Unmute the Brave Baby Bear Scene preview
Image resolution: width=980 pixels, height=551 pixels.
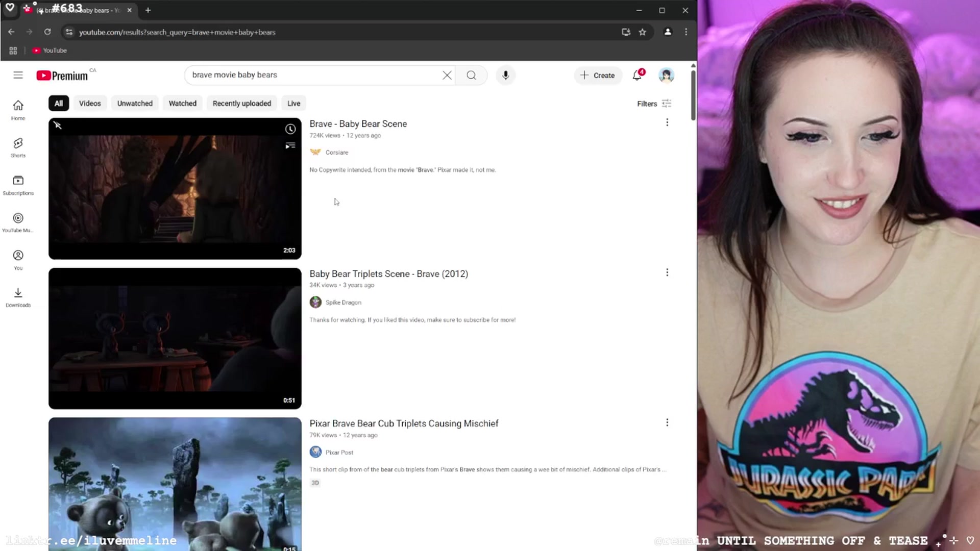[x=58, y=126]
